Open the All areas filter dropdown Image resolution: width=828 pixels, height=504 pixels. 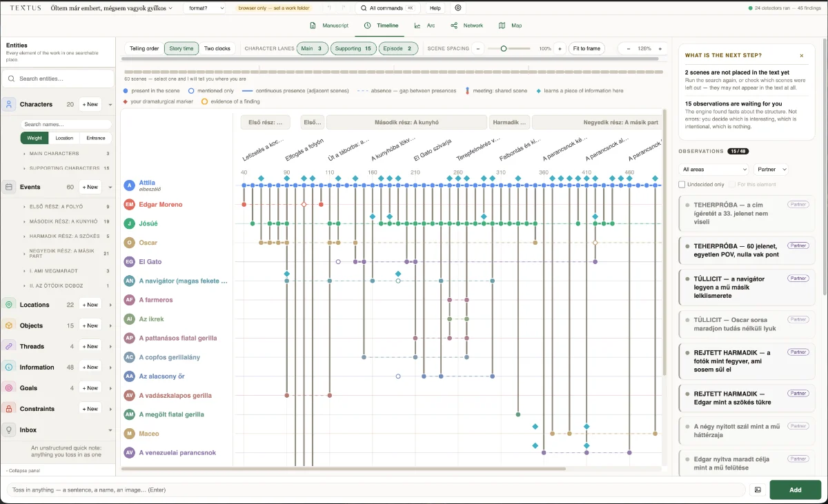[714, 169]
